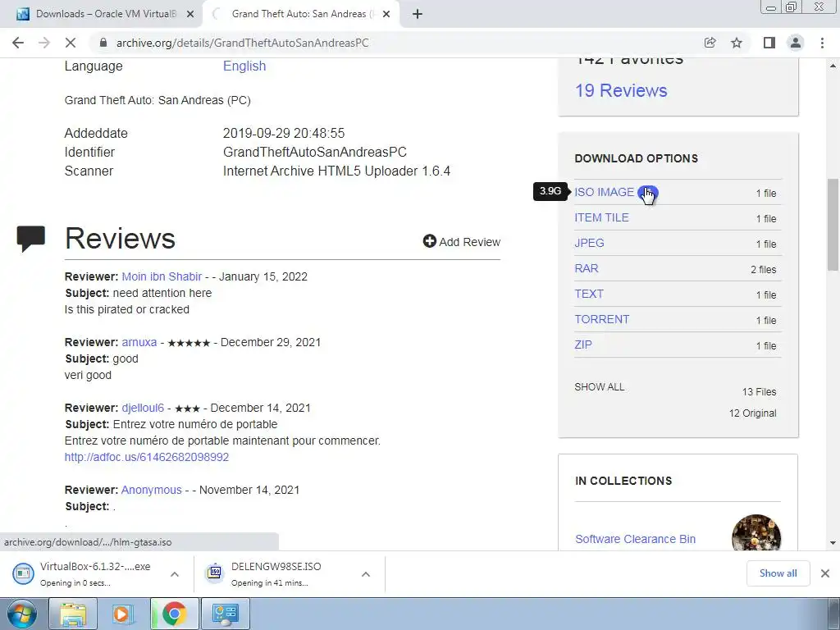Viewport: 840px width, 630px height.
Task: Click the Reviews speech bubble icon
Action: [31, 239]
